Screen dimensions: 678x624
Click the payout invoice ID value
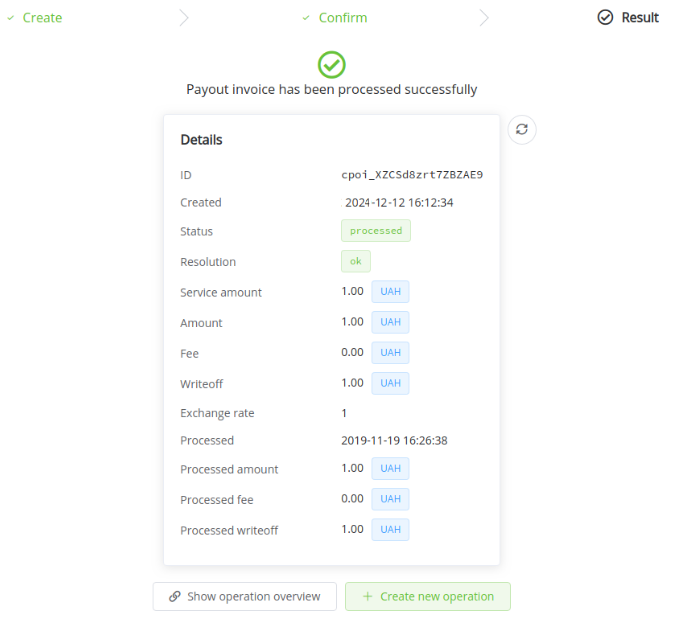coord(412,175)
